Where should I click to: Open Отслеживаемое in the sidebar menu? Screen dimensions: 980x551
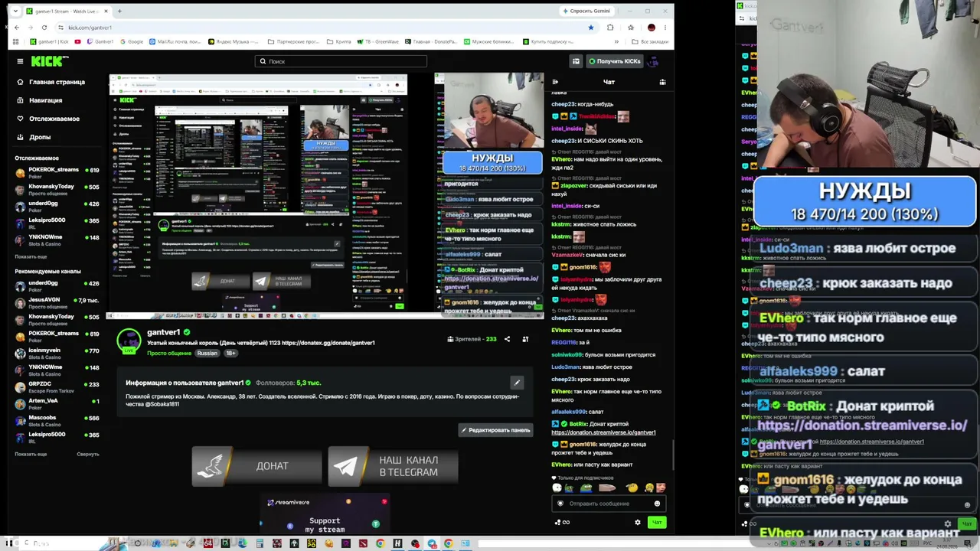point(48,119)
